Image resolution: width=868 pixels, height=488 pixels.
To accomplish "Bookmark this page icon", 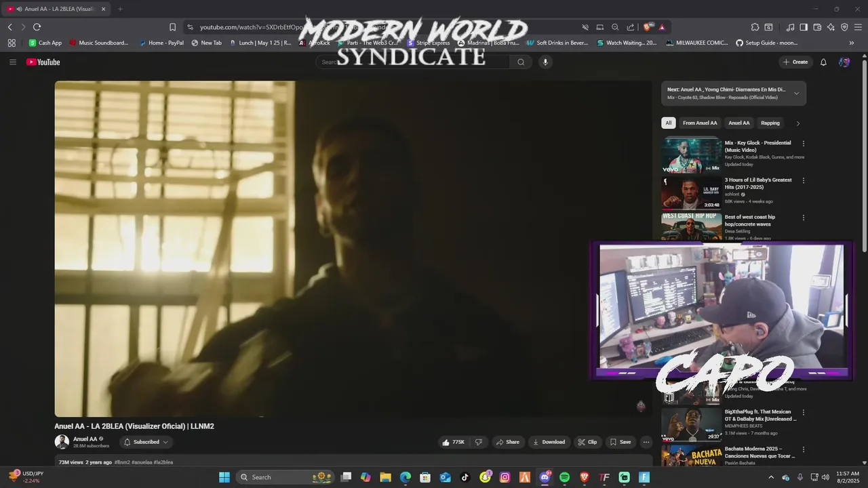I will [172, 27].
